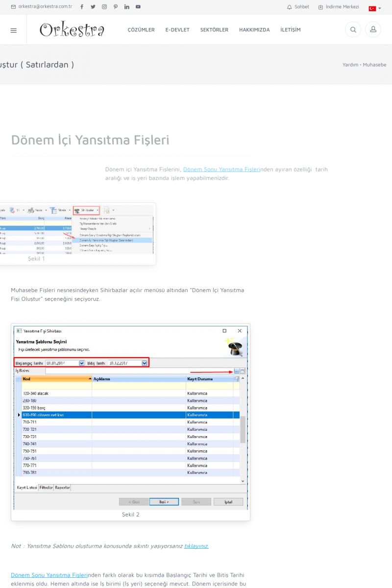The image size is (392, 588).
Task: Open the ÇÖZÜMLER menu
Action: [x=141, y=30]
